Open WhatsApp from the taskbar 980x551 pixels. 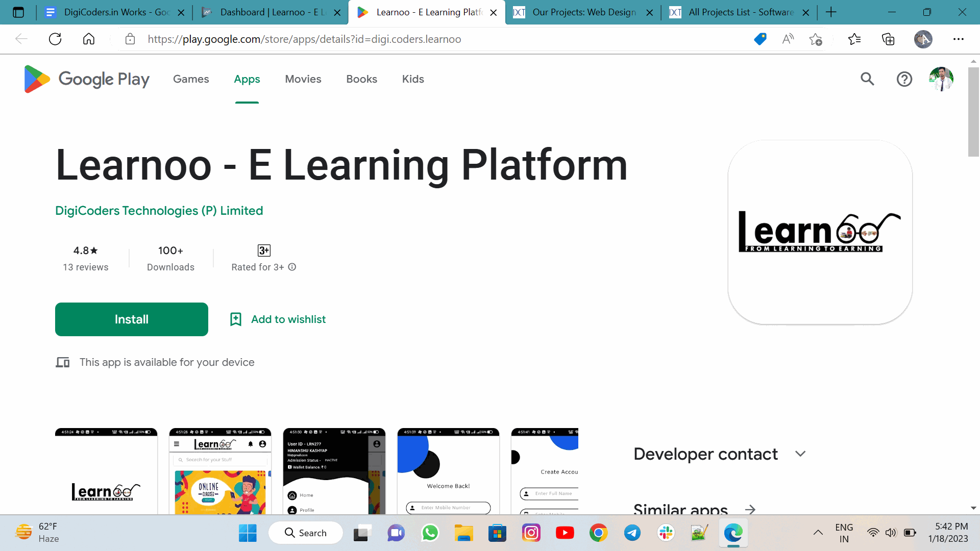(430, 533)
